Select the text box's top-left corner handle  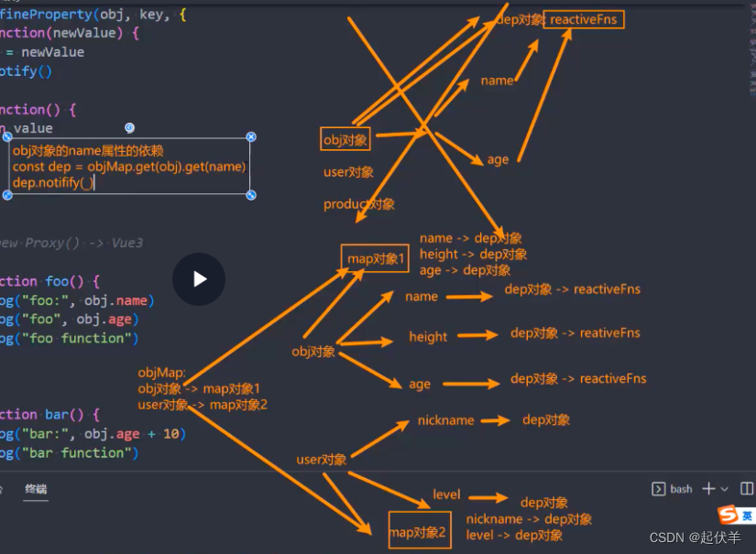pyautogui.click(x=7, y=136)
